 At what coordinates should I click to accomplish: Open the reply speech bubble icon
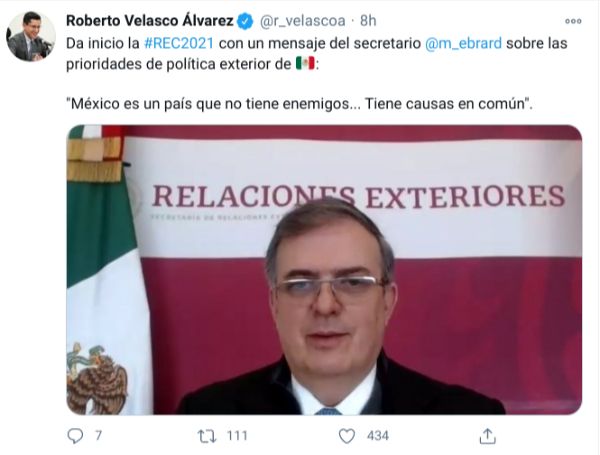tap(75, 436)
